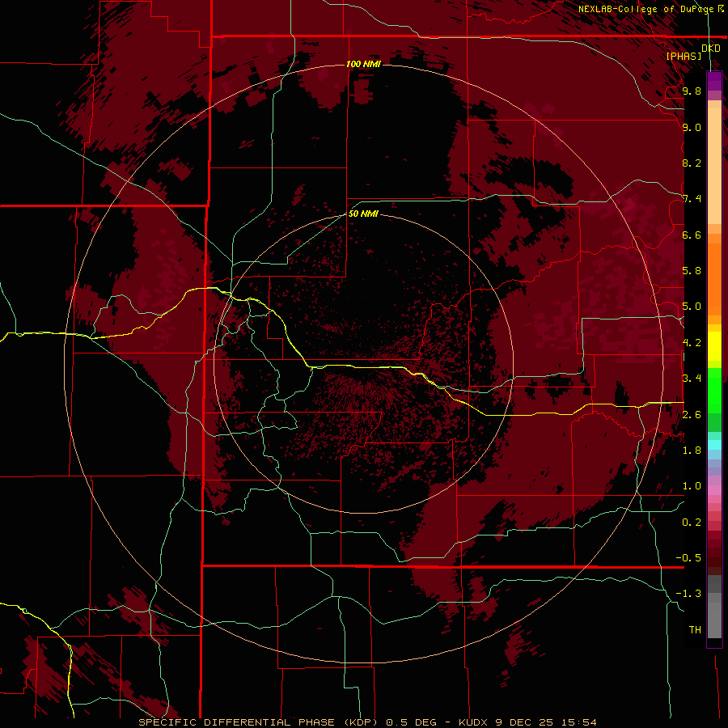Click the 100 NMI range ring label
The height and width of the screenshot is (728, 728).
click(363, 64)
